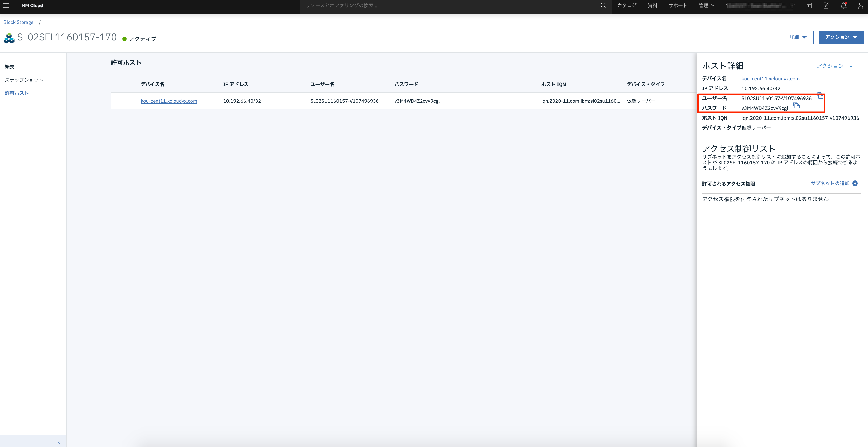Image resolution: width=868 pixels, height=447 pixels.
Task: Open the user profile icon
Action: [860, 5]
